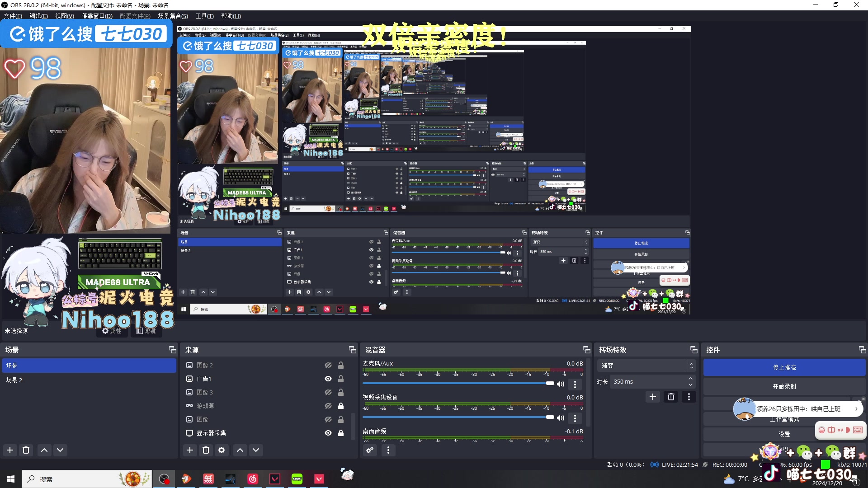The image size is (868, 488).
Task: Toggle visibility of 显示器采集 source
Action: 328,433
